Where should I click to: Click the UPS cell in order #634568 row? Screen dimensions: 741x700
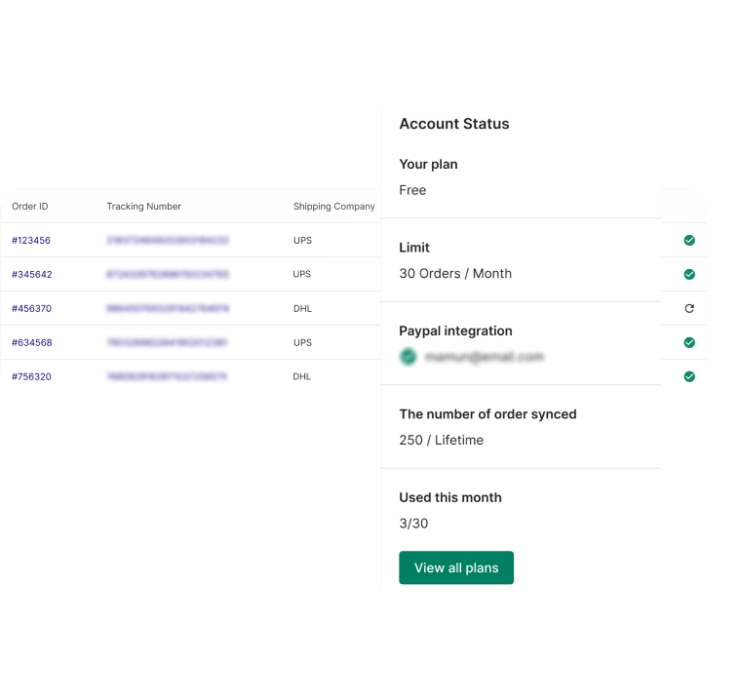coord(302,342)
